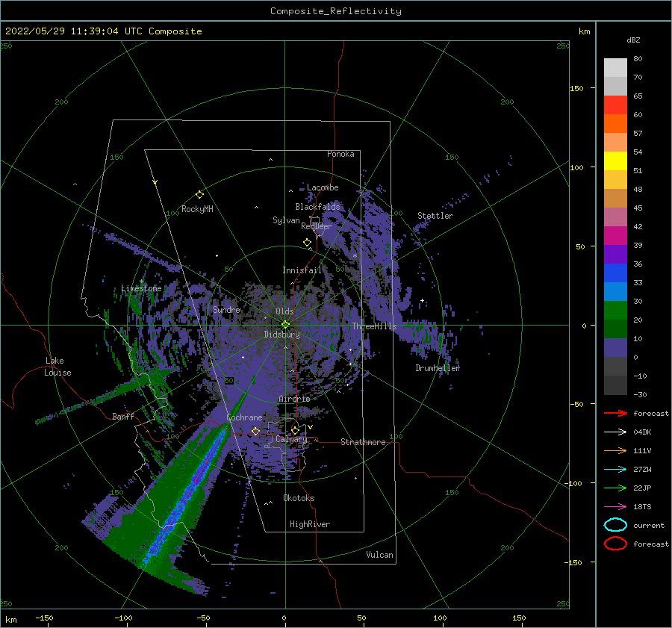Click the green 22JP arrow icon
Screen dimensions: 672x628
point(615,488)
